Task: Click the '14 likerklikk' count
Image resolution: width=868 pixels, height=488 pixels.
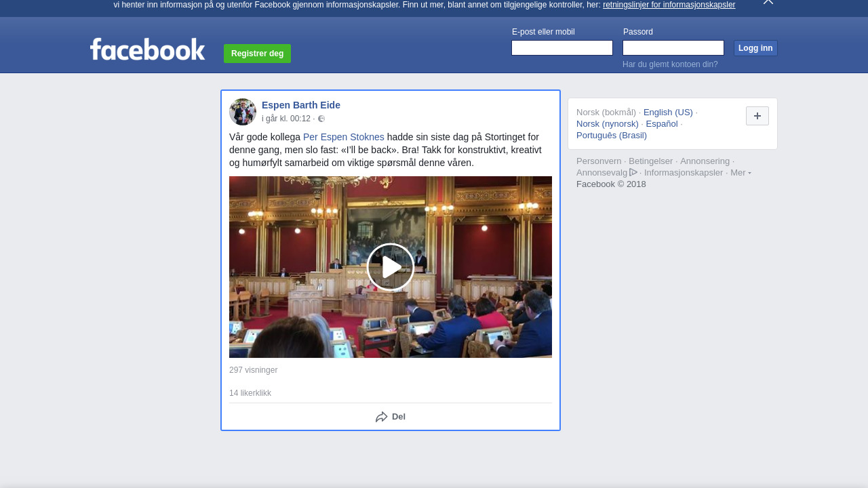Action: (250, 393)
